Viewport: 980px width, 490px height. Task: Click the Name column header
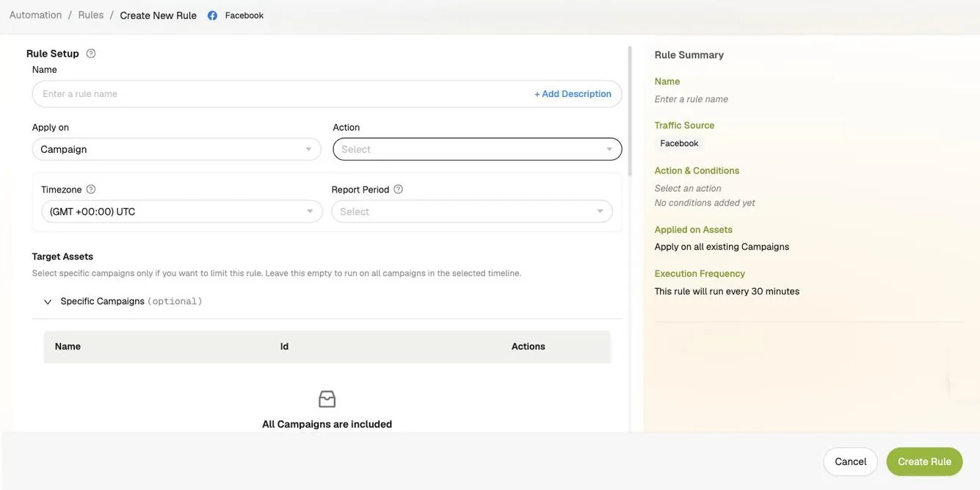[x=68, y=346]
